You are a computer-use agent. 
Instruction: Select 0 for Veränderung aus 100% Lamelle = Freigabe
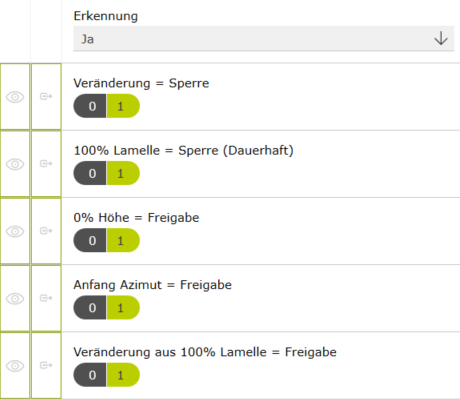point(90,375)
